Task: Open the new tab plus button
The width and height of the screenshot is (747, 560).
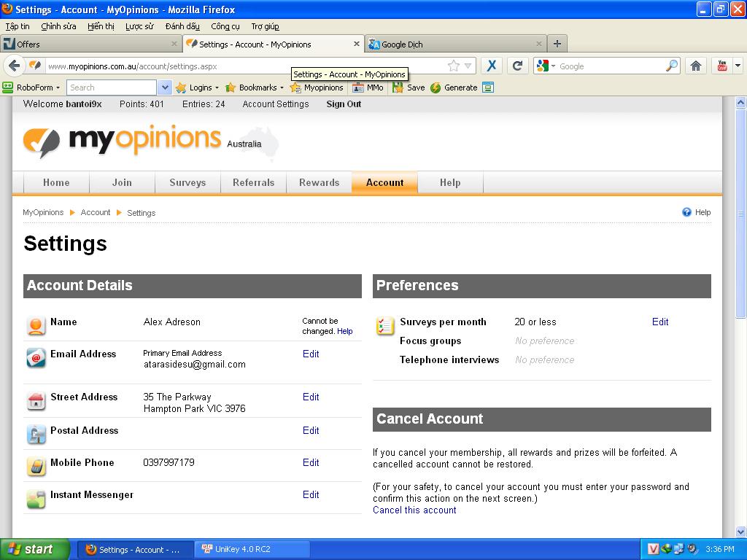Action: coord(557,44)
